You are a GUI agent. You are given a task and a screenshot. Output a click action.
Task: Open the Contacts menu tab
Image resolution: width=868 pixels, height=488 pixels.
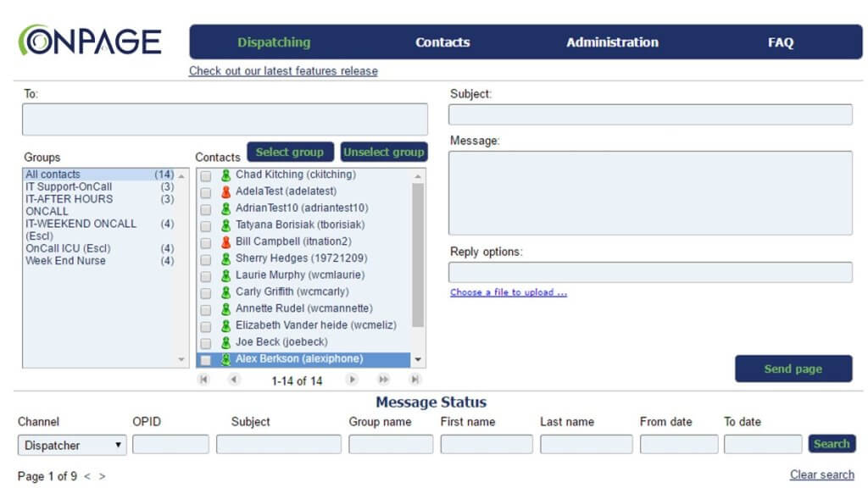pos(442,42)
